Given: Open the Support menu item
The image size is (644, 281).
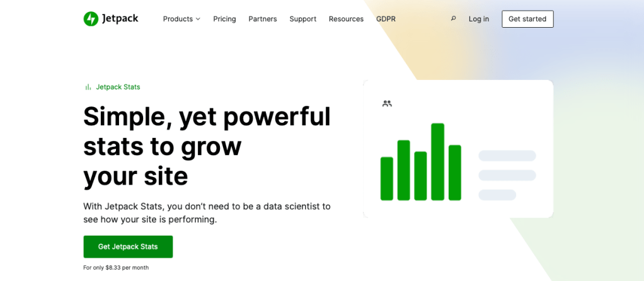Looking at the screenshot, I should click(302, 19).
